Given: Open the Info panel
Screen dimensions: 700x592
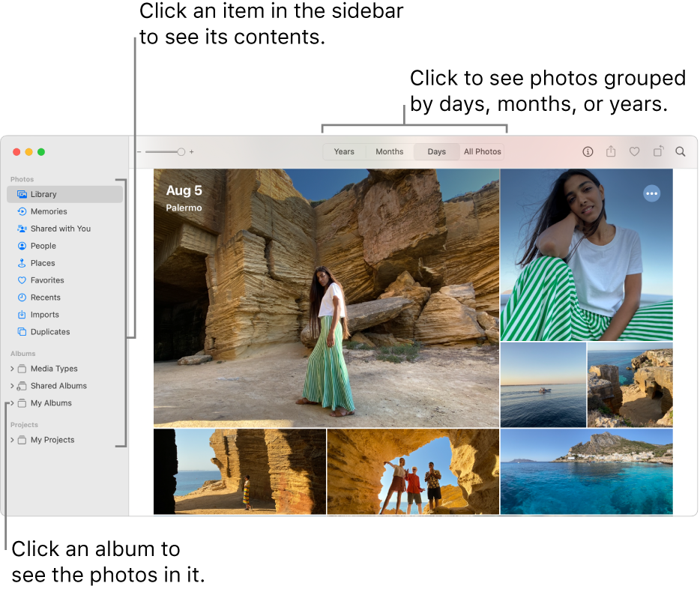Looking at the screenshot, I should 588,151.
